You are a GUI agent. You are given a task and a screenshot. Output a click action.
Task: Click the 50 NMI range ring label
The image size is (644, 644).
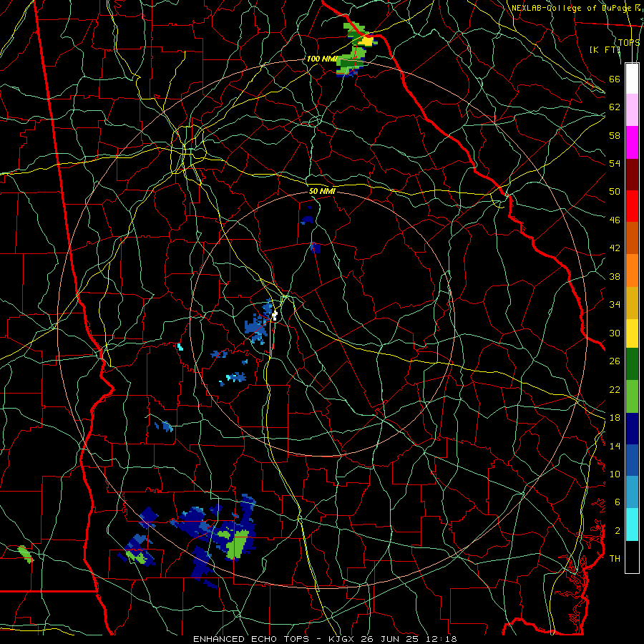[323, 191]
